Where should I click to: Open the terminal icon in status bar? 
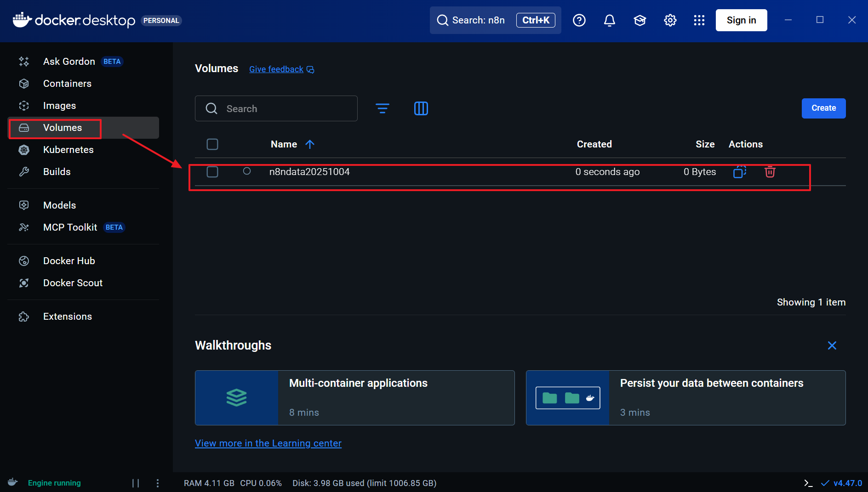808,483
